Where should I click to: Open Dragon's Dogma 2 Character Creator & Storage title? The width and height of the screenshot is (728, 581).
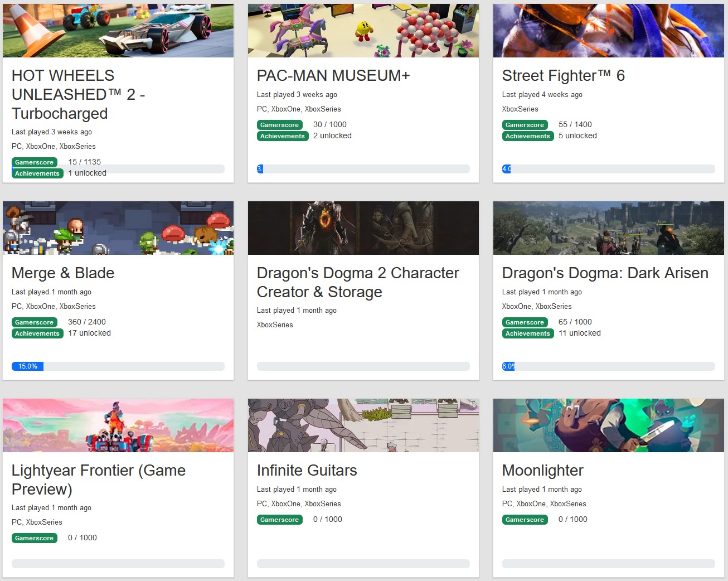tap(358, 282)
